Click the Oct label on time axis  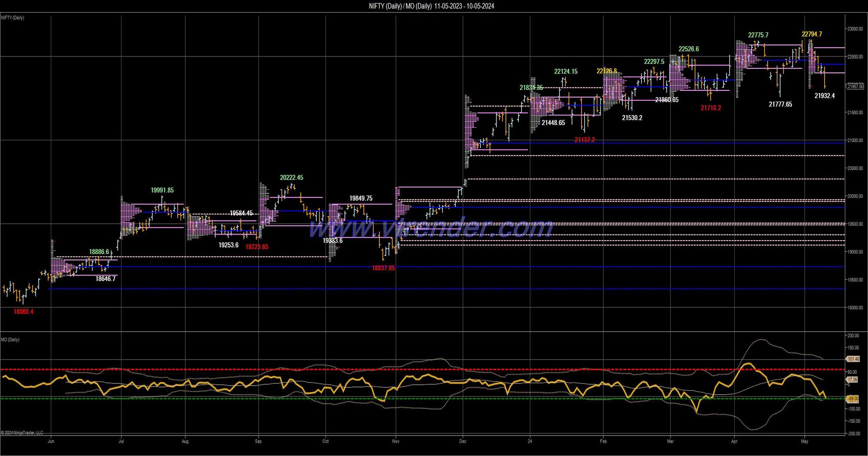point(325,441)
